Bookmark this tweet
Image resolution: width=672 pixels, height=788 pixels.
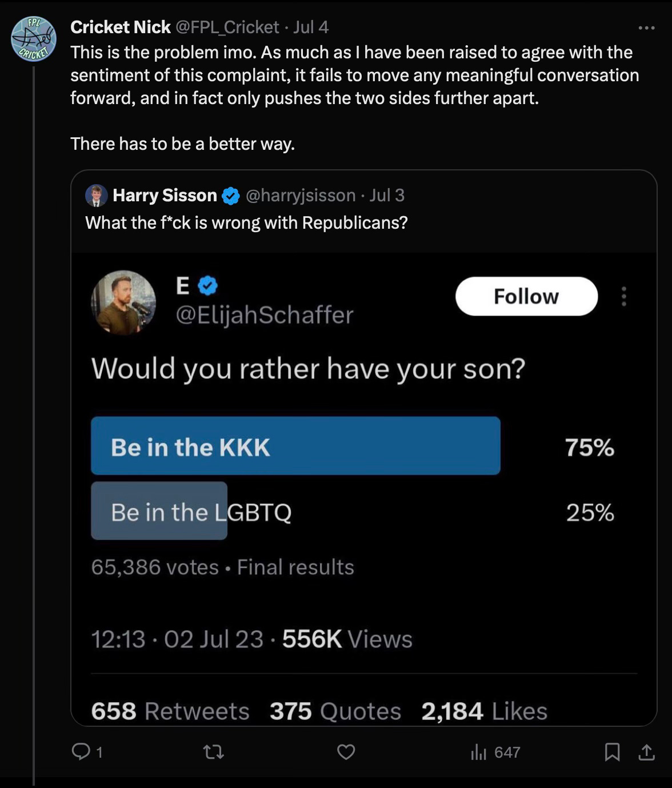[x=612, y=751]
